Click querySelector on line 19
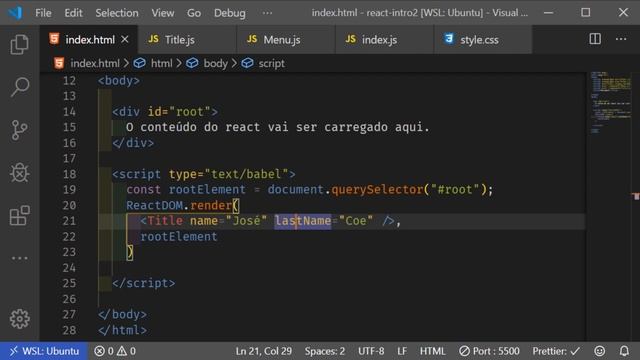The width and height of the screenshot is (640, 360). click(x=377, y=190)
